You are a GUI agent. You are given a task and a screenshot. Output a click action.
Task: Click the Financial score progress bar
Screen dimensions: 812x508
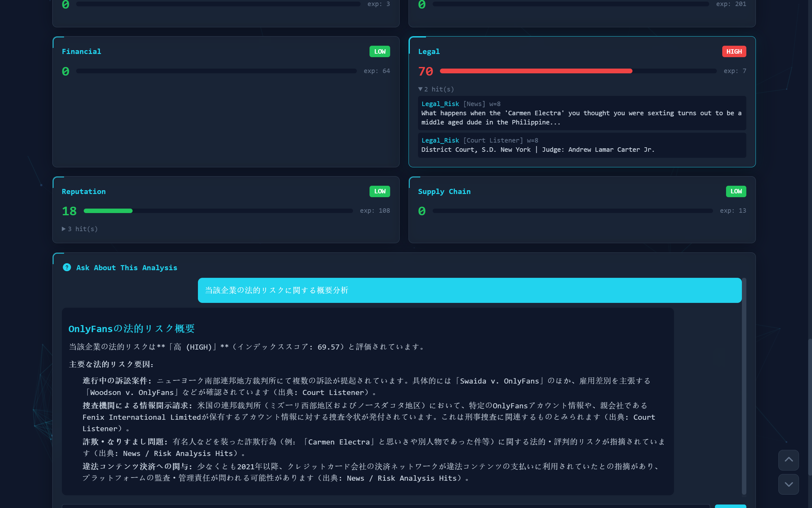[x=216, y=71]
